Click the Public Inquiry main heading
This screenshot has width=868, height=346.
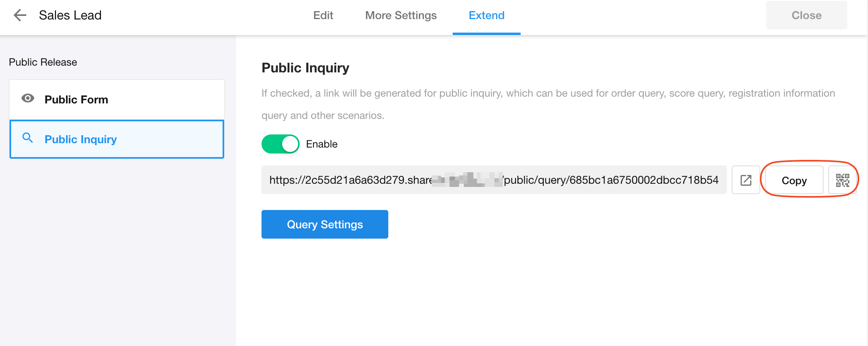(305, 68)
